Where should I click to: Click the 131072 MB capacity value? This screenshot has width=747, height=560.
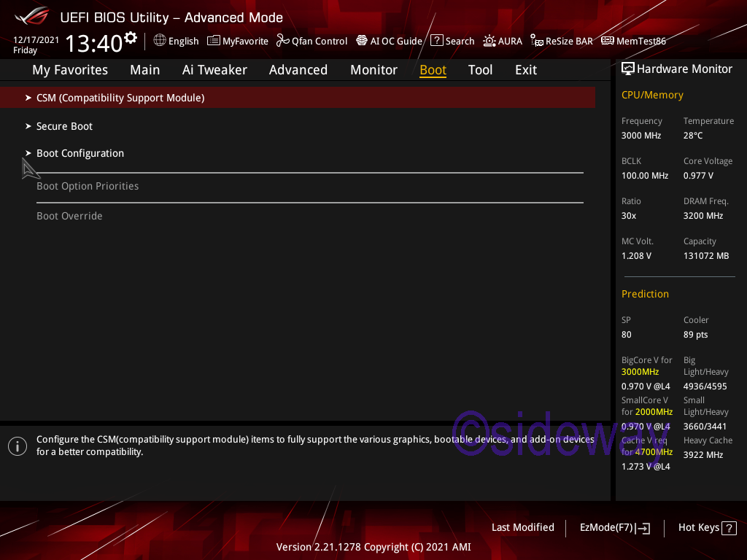click(x=706, y=256)
